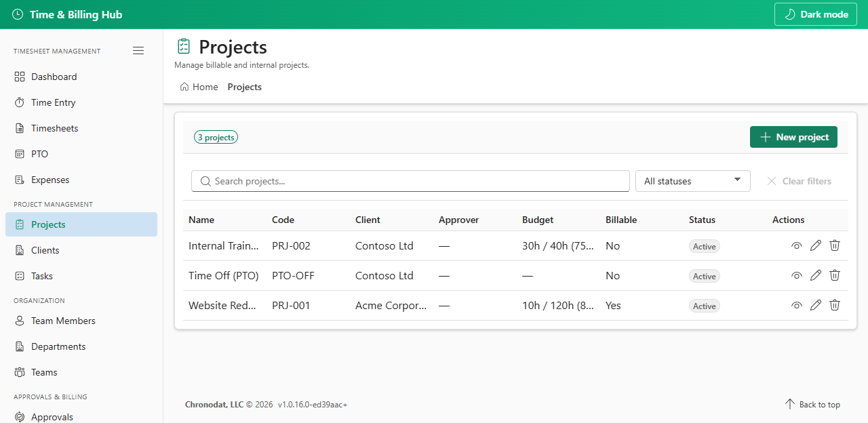Click the Billable column header
The height and width of the screenshot is (423, 868).
[621, 220]
